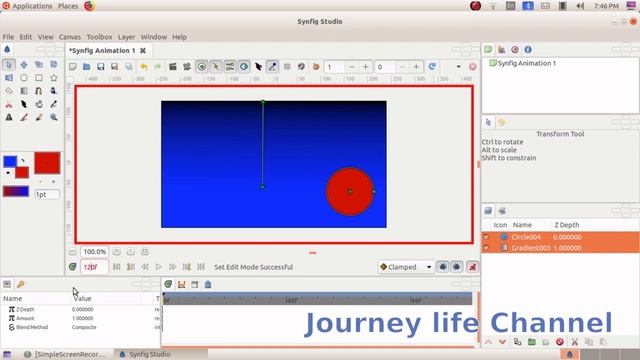Toggle show tangent handles
This screenshot has height=360, width=640.
pos(230,67)
